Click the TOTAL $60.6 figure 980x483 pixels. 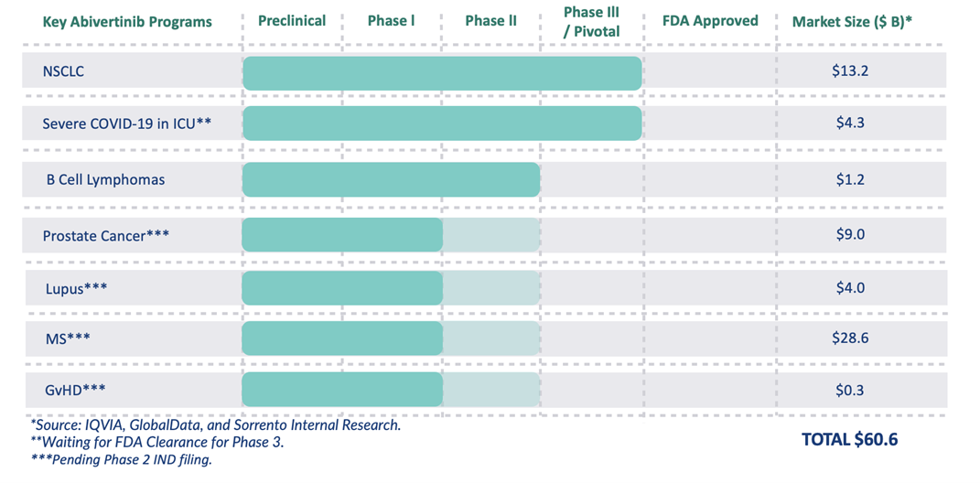coord(849,440)
